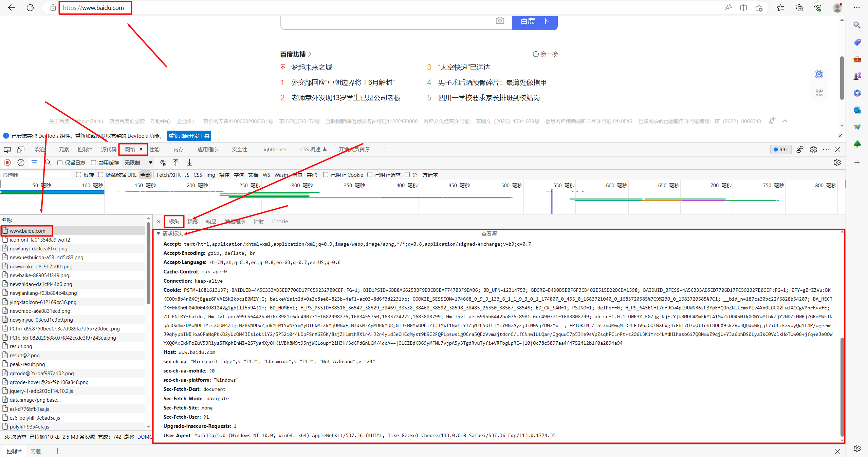
Task: Click 查看源 for request headers
Action: [489, 233]
